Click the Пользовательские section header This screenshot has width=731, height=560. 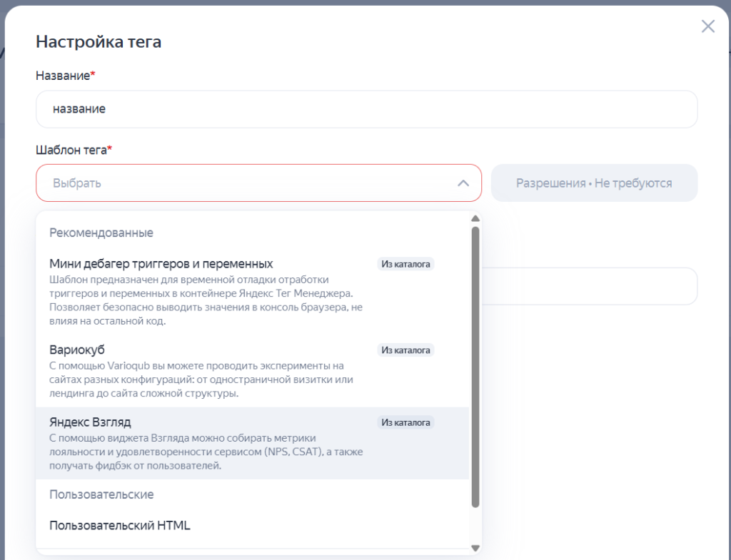click(101, 494)
